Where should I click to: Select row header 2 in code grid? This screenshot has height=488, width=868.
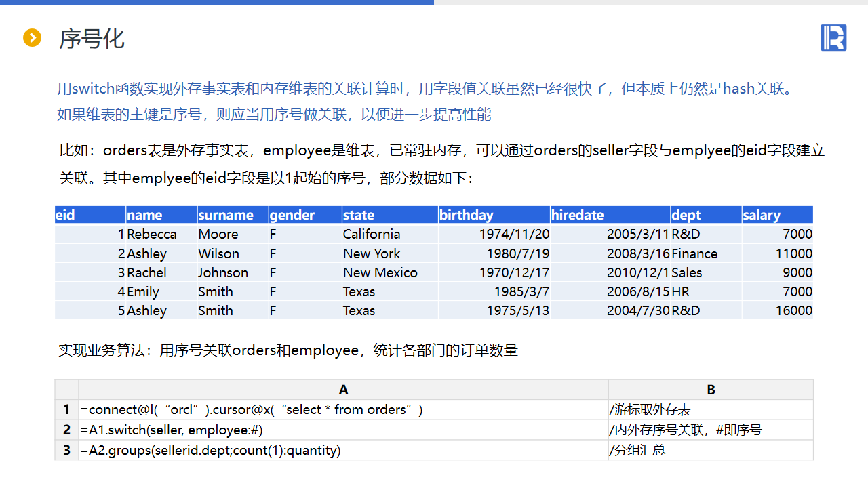(66, 430)
